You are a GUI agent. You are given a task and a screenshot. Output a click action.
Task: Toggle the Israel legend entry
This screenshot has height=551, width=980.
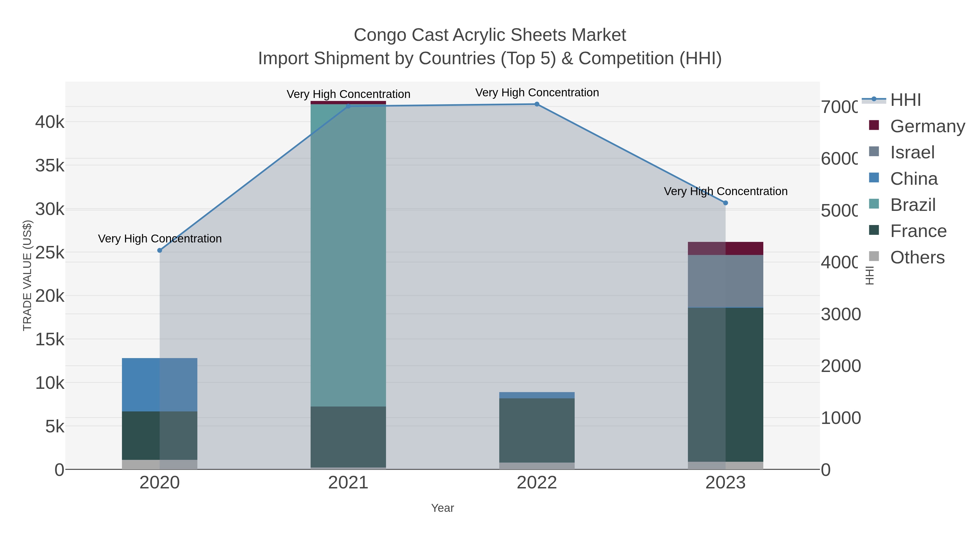(x=902, y=152)
